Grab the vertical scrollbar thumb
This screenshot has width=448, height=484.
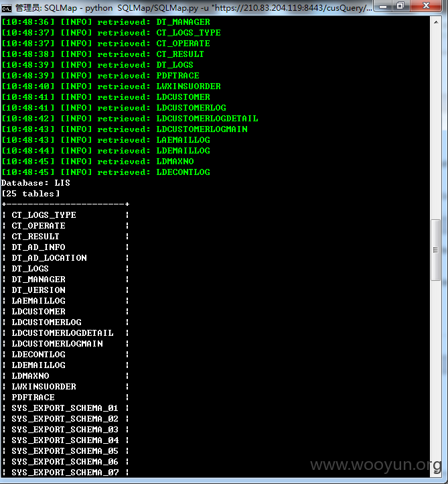point(435,250)
